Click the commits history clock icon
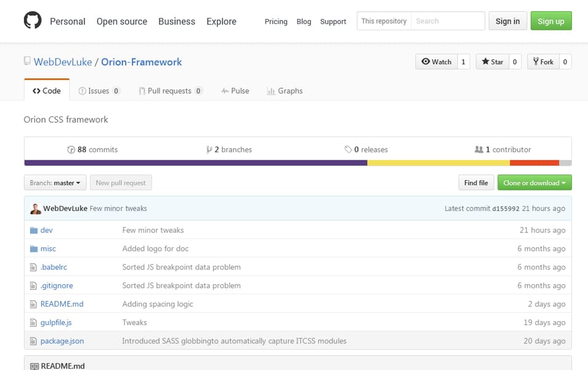588x370 pixels. 71,150
